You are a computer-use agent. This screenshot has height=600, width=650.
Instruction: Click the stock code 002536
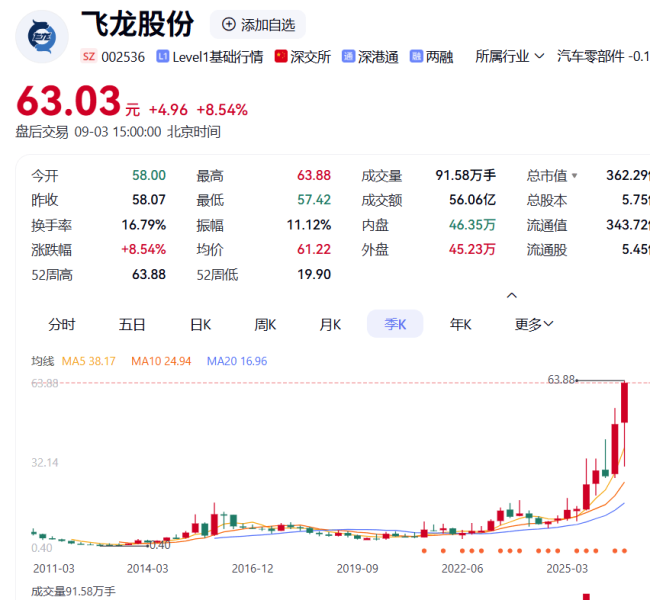tap(123, 57)
